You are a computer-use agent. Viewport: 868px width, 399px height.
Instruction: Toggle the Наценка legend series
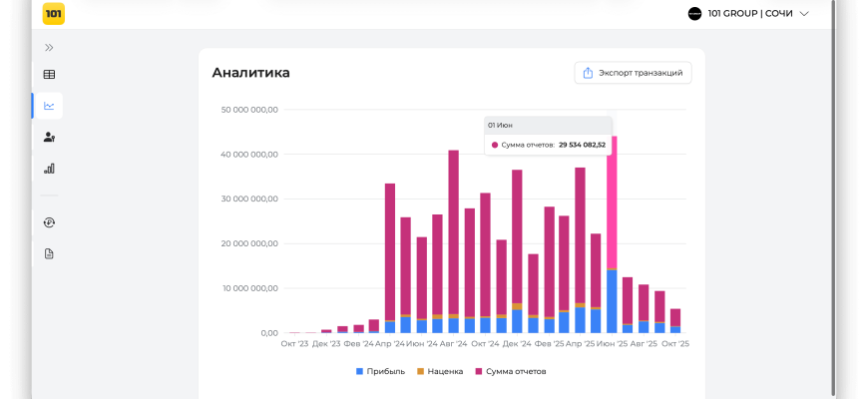click(440, 371)
